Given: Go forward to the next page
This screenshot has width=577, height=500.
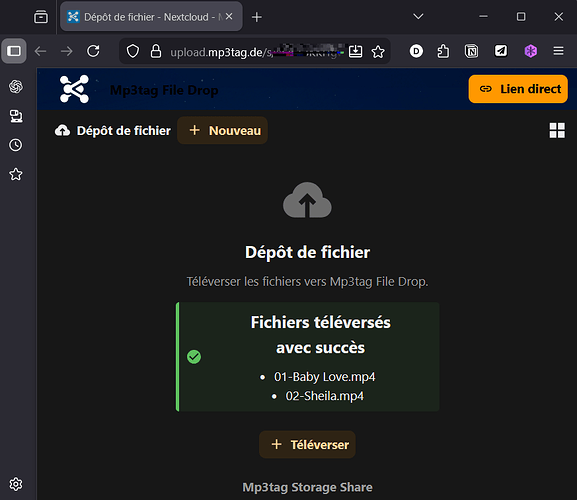Looking at the screenshot, I should point(67,51).
